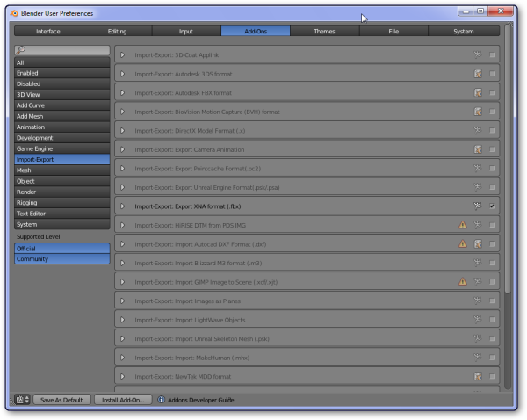This screenshot has width=527, height=420.
Task: Toggle the Official supported level filter
Action: point(61,248)
